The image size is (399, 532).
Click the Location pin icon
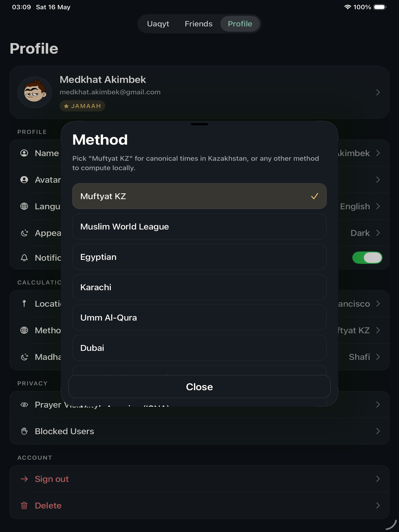coord(24,304)
